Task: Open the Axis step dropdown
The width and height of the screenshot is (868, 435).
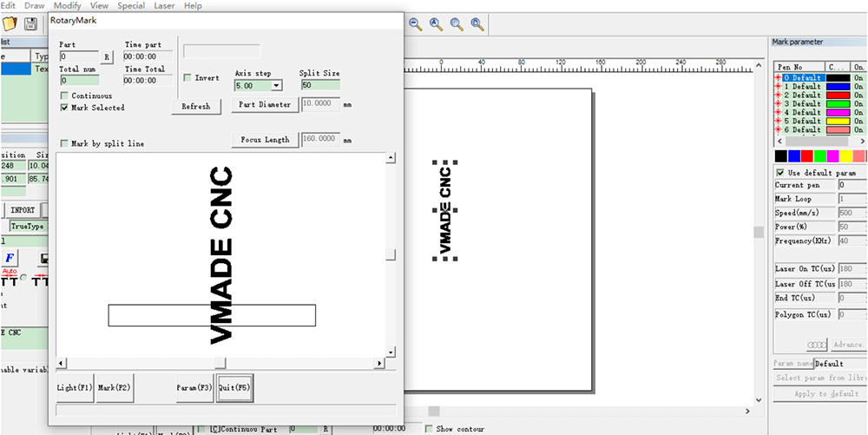Action: click(x=277, y=86)
